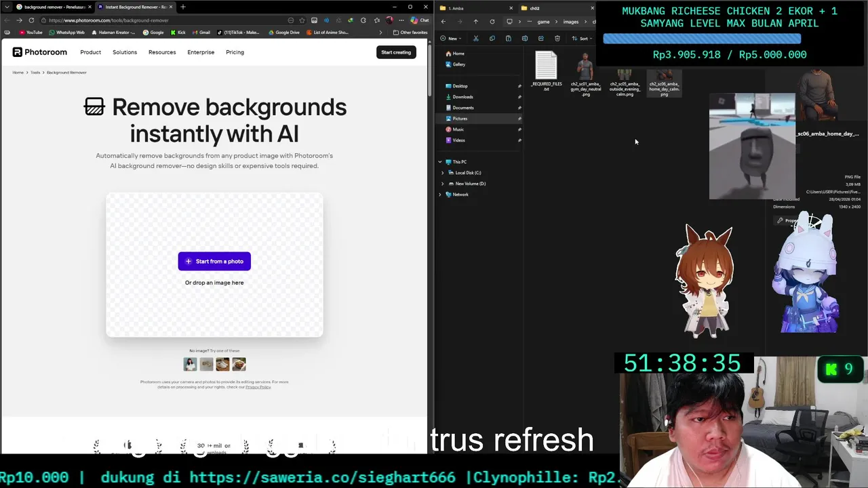Open the Enterprise menu item
This screenshot has width=868, height=488.
click(x=201, y=52)
